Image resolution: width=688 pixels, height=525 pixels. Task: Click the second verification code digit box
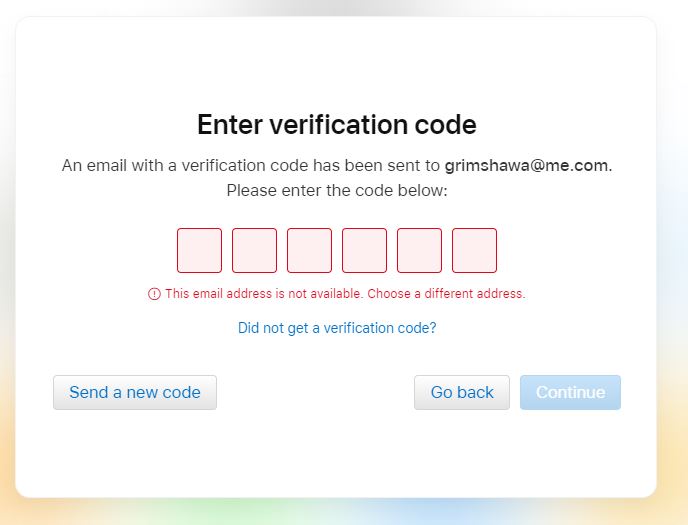(254, 250)
